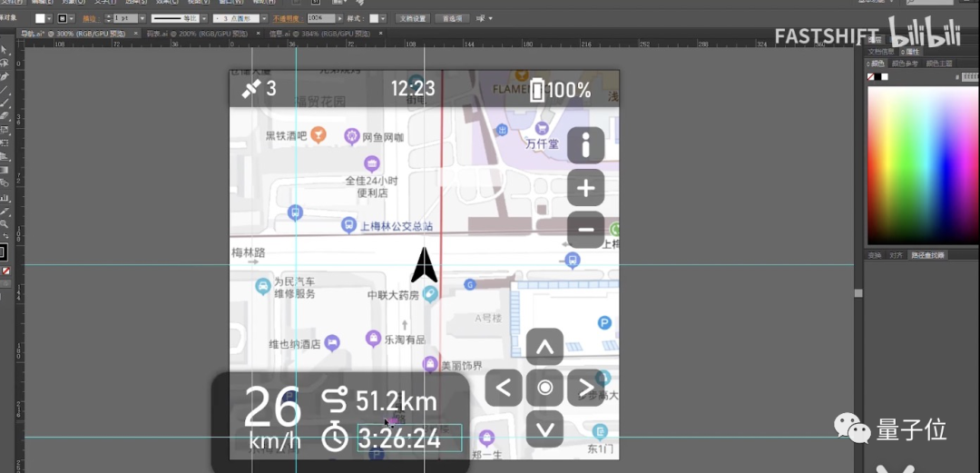Click the 首选项 button
Screen dimensions: 980x473
pos(451,18)
